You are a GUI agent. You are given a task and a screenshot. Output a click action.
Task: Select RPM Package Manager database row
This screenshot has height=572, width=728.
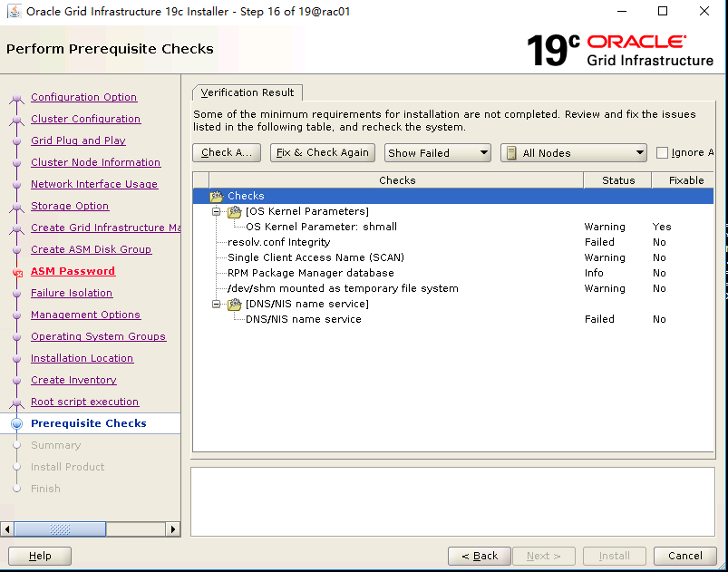coord(453,273)
